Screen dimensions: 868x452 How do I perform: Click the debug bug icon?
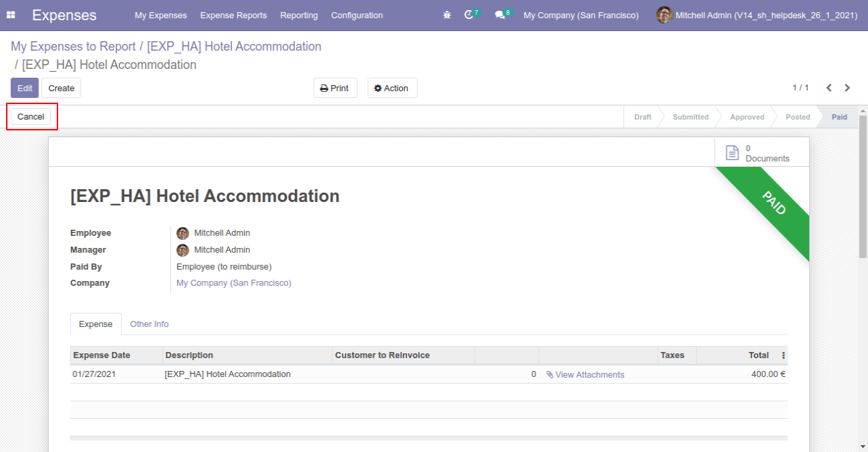[x=447, y=15]
